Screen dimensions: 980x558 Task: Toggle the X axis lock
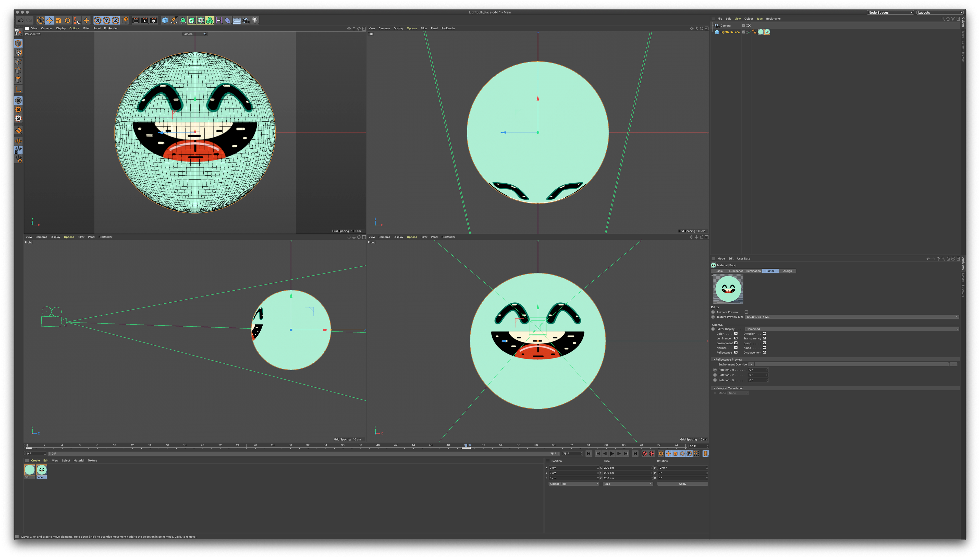pos(98,20)
